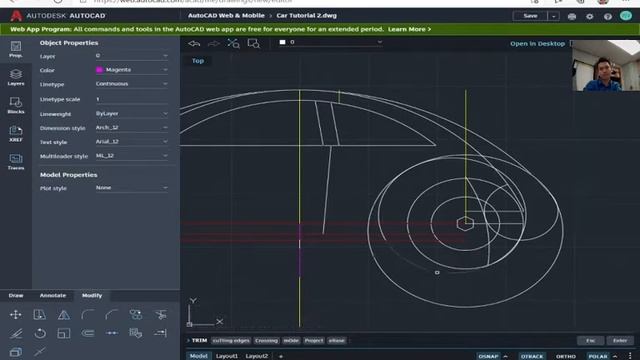Open the Color dropdown showing Magenta
Viewport: 640px width, 360px height.
(x=131, y=70)
